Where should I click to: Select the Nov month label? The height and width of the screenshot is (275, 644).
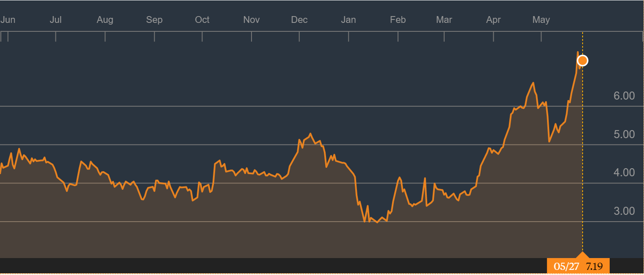point(251,19)
